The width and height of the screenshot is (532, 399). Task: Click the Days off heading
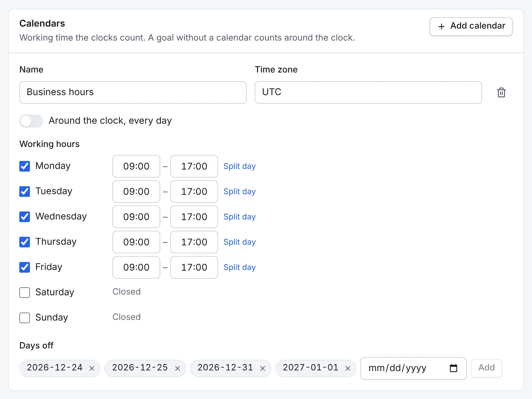click(x=37, y=345)
